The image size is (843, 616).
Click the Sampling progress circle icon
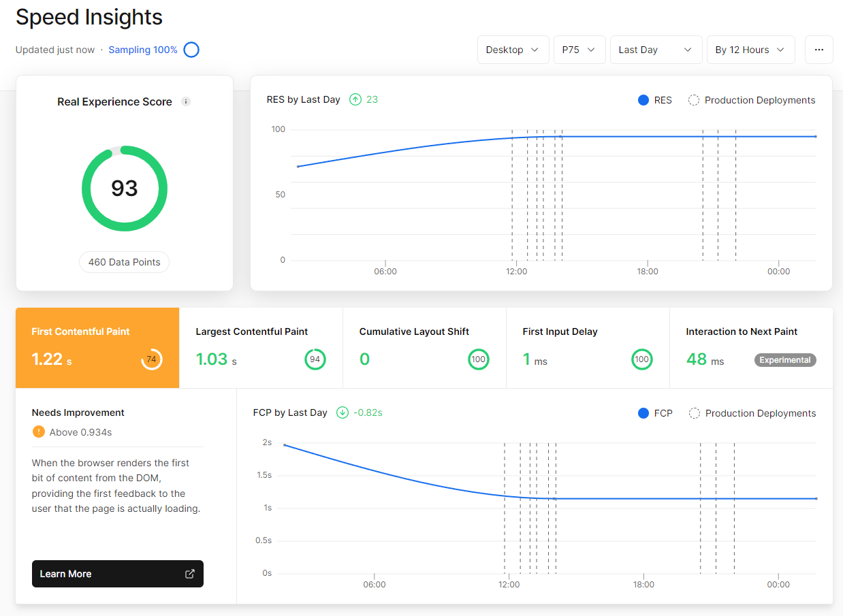point(191,49)
